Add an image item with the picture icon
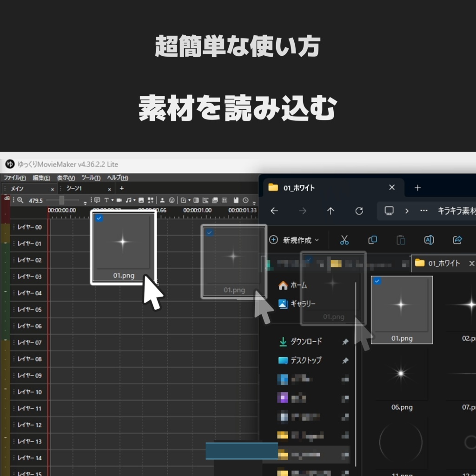 coord(141,200)
